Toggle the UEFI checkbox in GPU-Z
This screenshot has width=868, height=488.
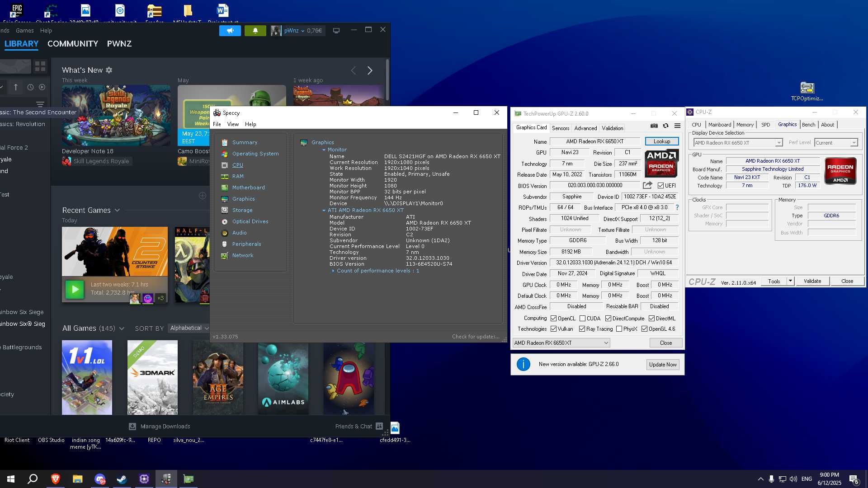pyautogui.click(x=660, y=186)
